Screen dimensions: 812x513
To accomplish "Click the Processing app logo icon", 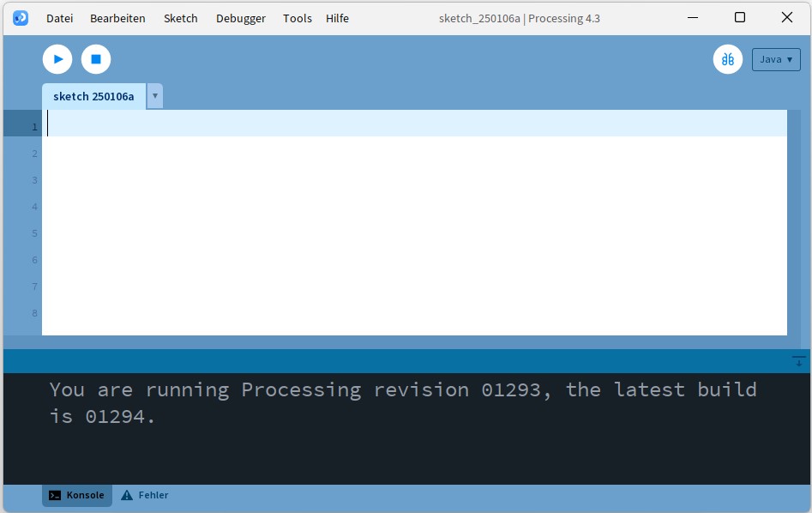I will [x=21, y=18].
